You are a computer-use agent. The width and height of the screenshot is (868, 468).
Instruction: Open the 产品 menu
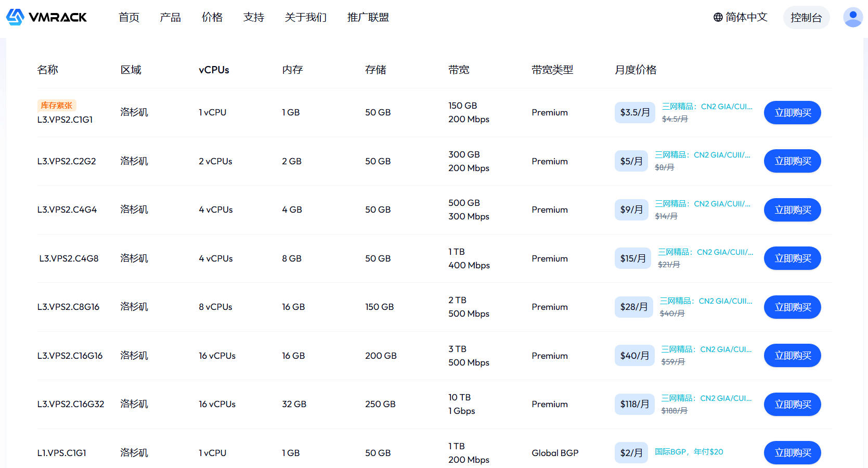tap(171, 17)
